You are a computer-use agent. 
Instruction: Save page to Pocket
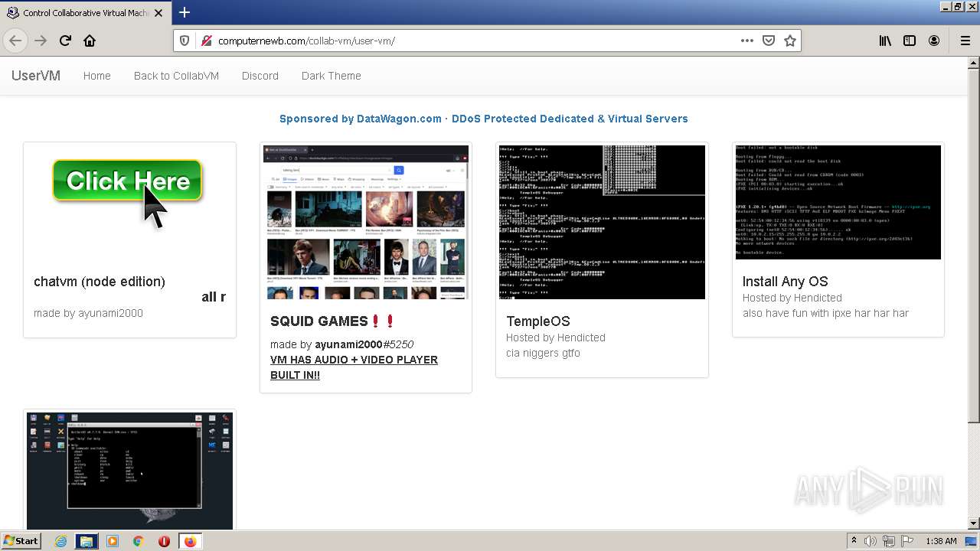(x=769, y=41)
